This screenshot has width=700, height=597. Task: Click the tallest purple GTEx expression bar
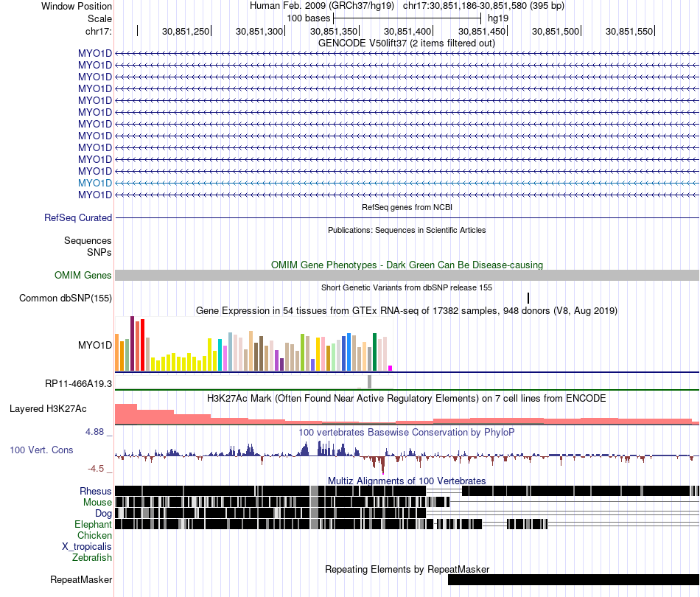point(132,343)
